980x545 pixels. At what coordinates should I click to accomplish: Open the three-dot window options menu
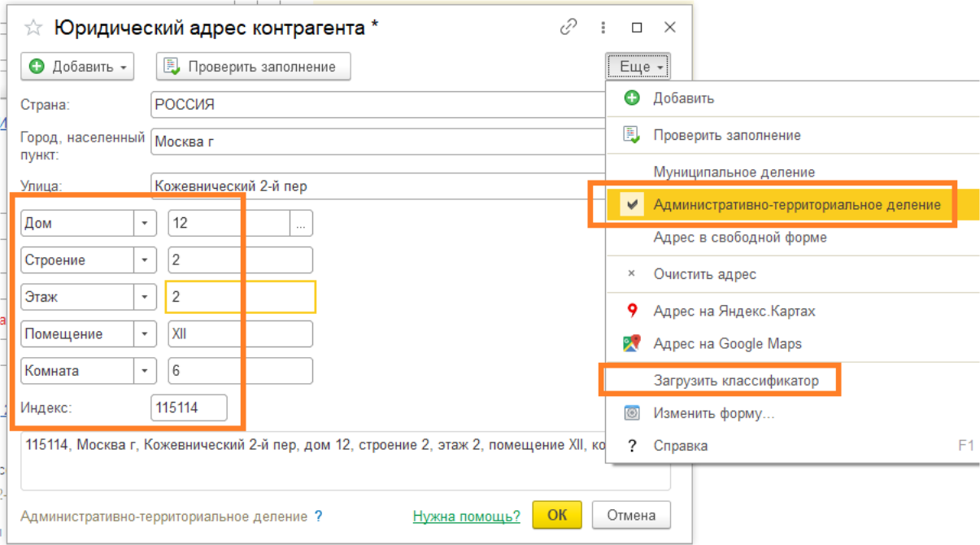point(603,28)
